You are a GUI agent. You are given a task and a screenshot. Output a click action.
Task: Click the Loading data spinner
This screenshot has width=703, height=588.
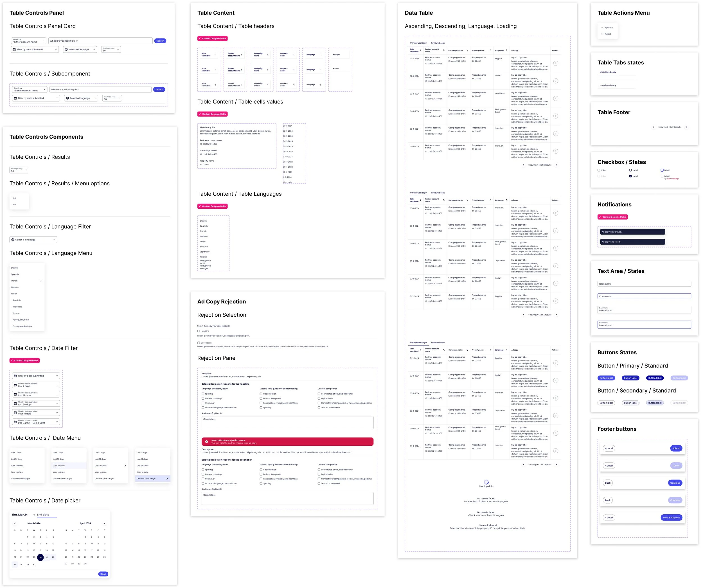click(486, 483)
